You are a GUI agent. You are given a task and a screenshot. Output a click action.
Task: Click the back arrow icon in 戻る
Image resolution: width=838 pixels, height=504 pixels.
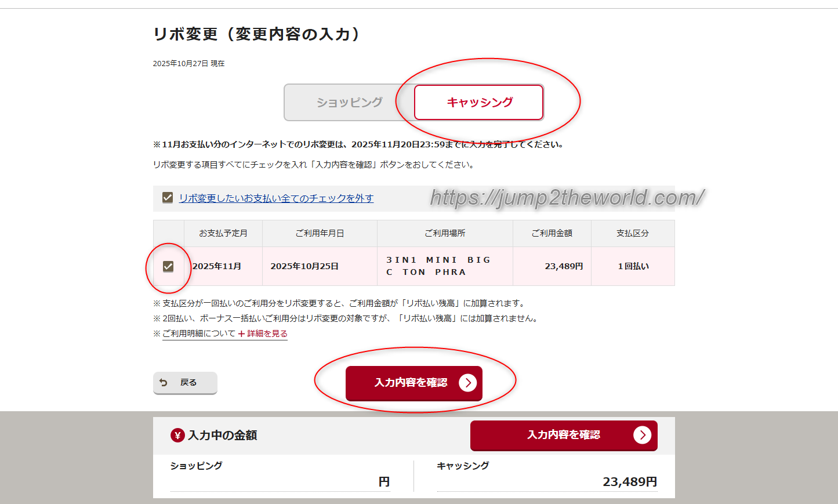[164, 383]
